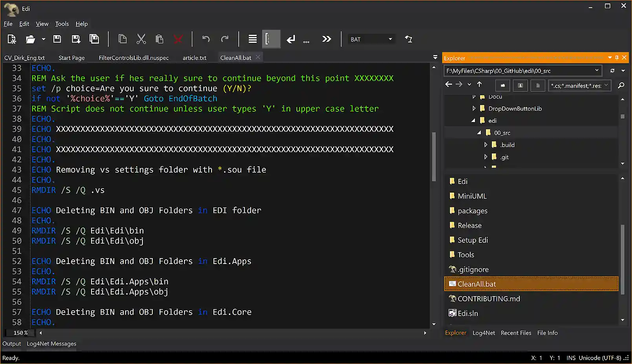Image resolution: width=632 pixels, height=364 pixels.
Task: Toggle file visibility filter in Explorer toolbar
Action: (x=538, y=85)
